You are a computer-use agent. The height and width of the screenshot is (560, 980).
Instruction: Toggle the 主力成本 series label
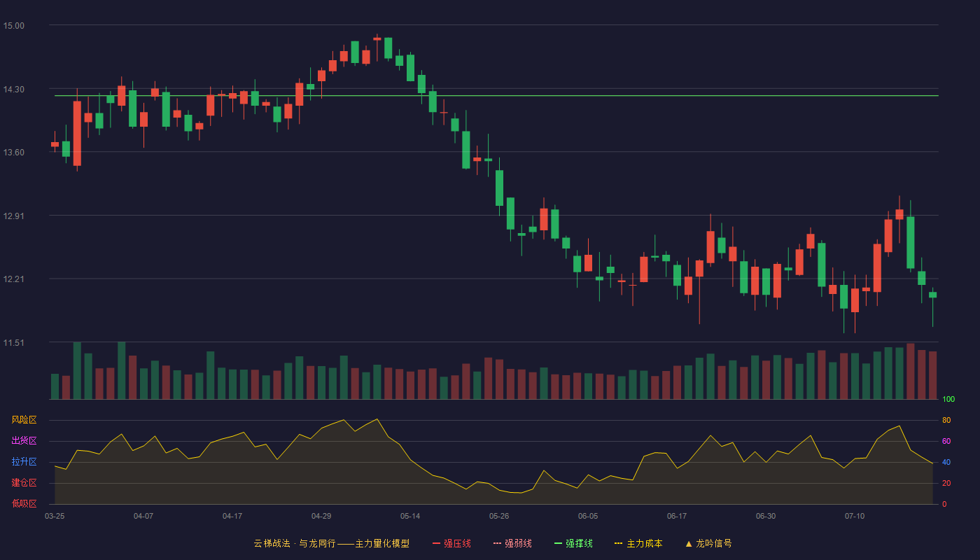644,543
